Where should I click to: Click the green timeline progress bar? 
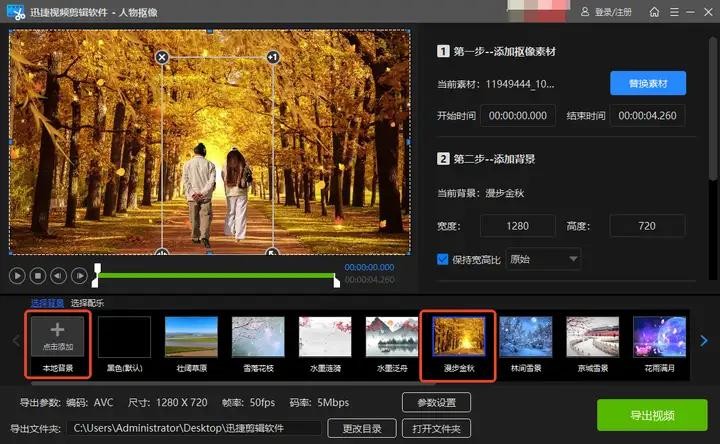[x=215, y=275]
